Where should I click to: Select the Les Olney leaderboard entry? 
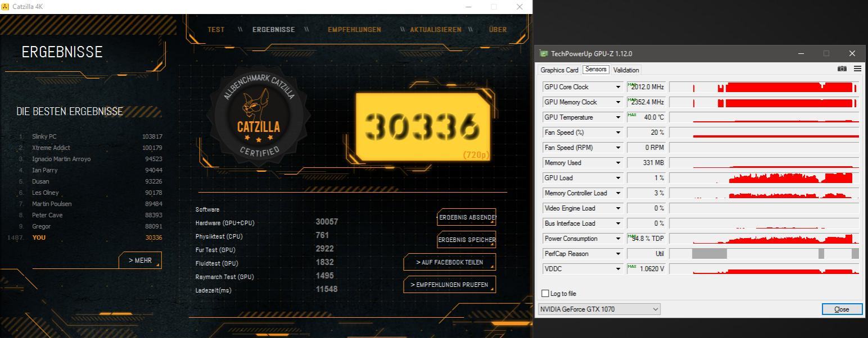point(90,193)
